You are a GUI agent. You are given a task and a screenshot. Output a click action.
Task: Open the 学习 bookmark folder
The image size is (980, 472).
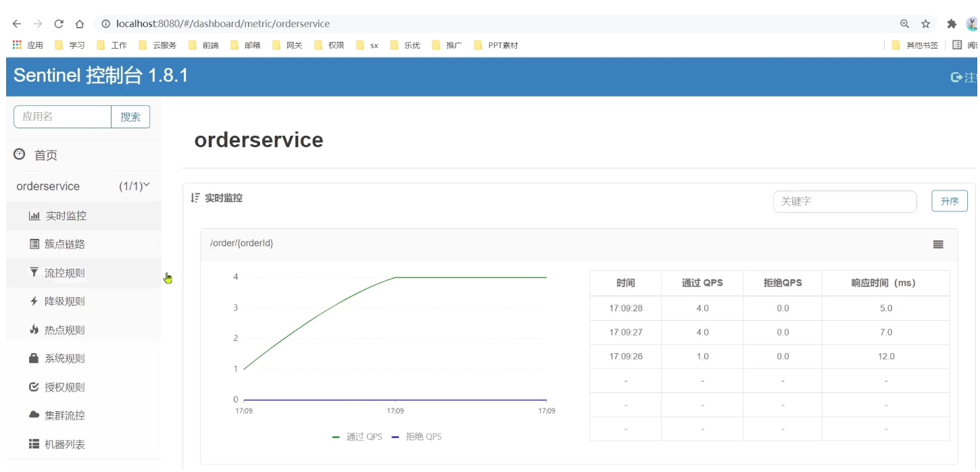[x=70, y=45]
